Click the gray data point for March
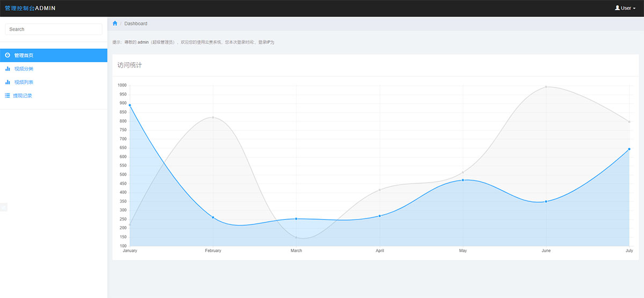Image resolution: width=644 pixels, height=298 pixels. [x=296, y=237]
